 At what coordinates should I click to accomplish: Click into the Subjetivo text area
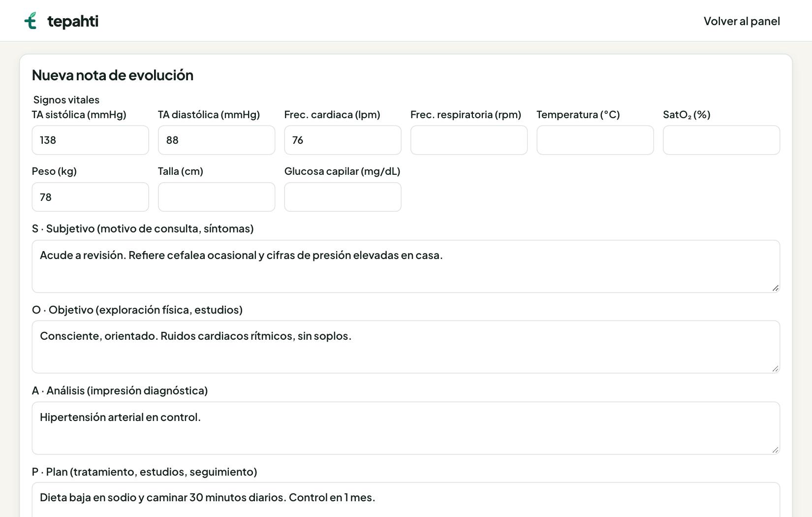(x=406, y=266)
